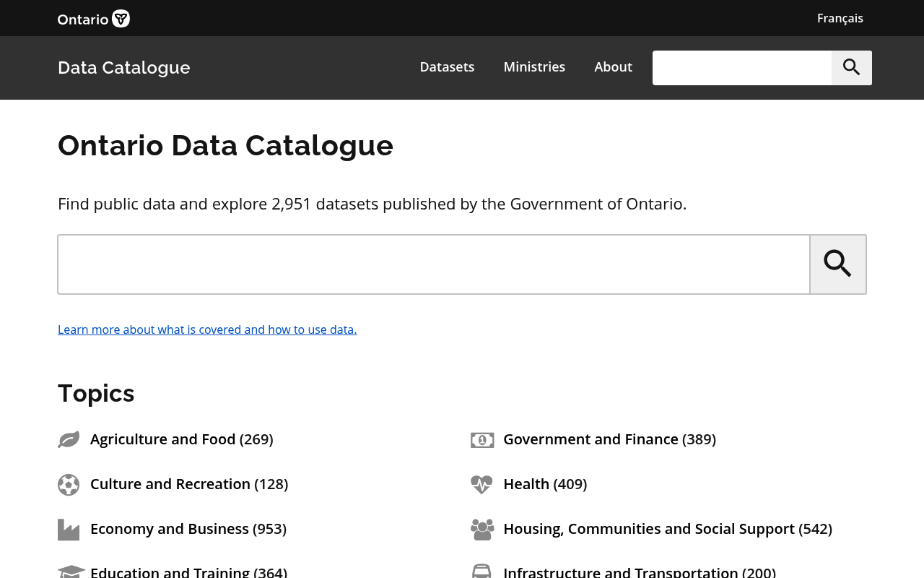Click the Ontario trillium logo
Screen dimensions: 924x578
pyautogui.click(x=94, y=18)
